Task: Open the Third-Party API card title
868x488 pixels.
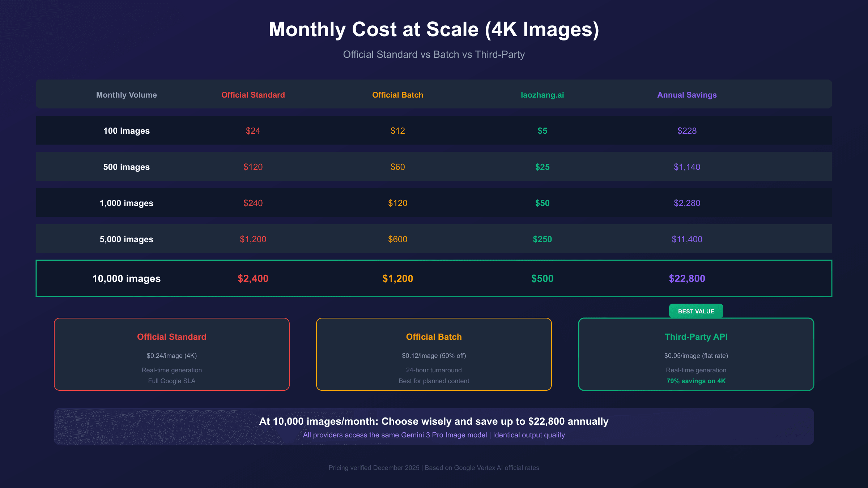Action: [696, 337]
